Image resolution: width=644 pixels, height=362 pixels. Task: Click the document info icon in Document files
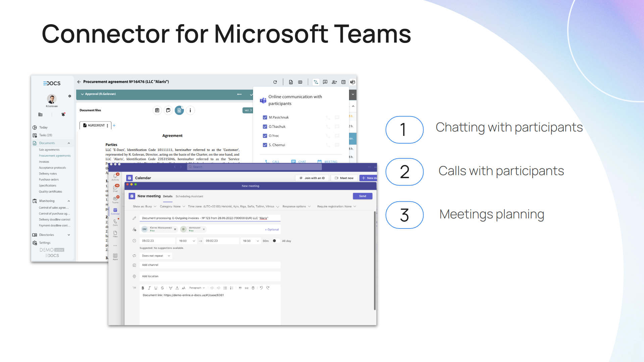pos(190,110)
